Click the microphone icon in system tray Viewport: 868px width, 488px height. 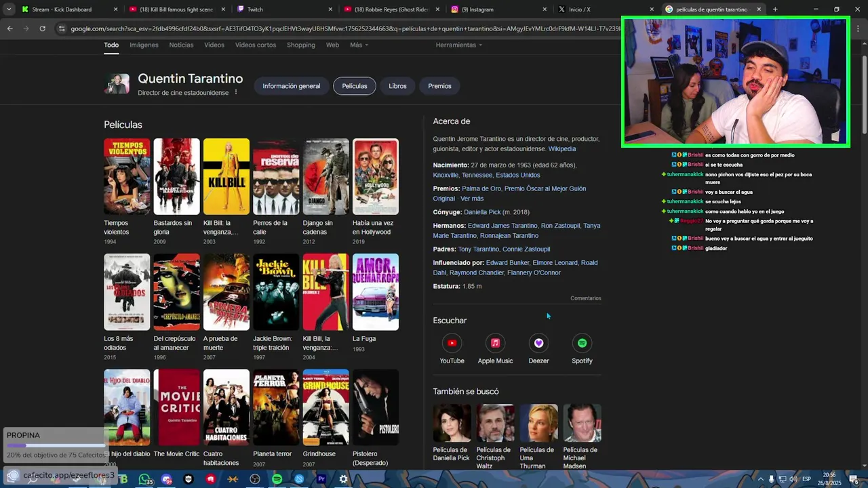pyautogui.click(x=771, y=479)
